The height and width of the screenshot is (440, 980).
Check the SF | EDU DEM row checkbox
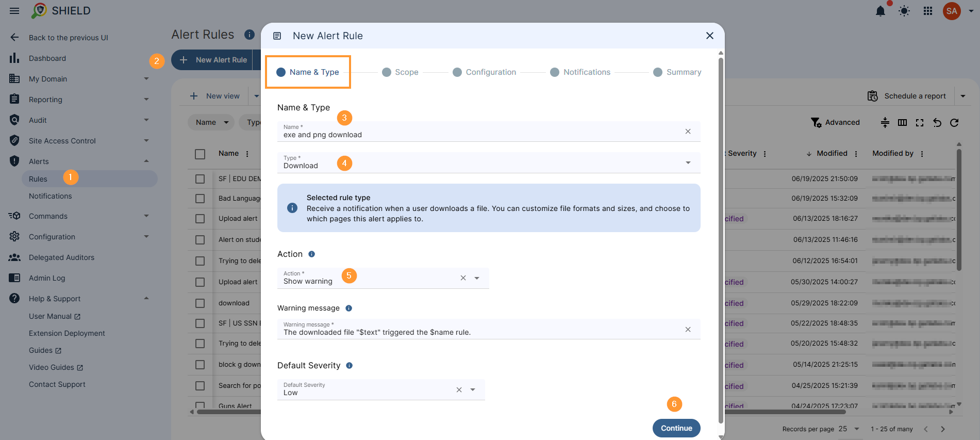coord(200,179)
